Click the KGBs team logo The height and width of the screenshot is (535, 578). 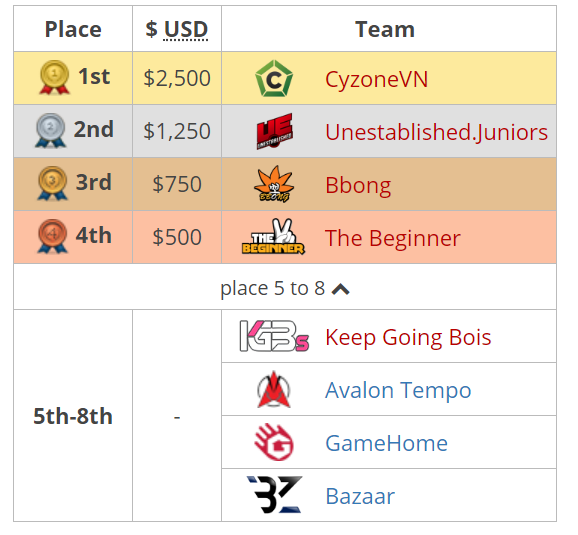click(x=274, y=336)
